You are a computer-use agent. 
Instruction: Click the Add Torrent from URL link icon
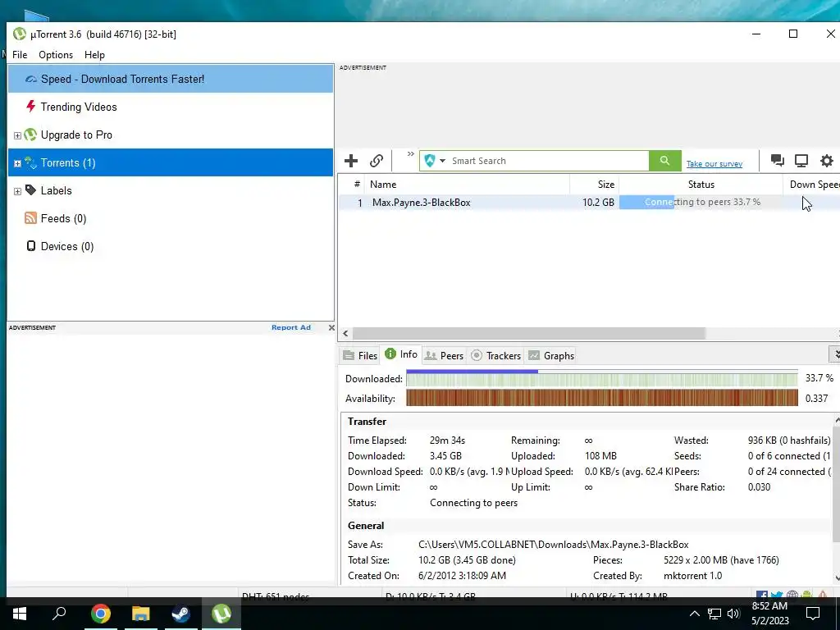point(377,161)
